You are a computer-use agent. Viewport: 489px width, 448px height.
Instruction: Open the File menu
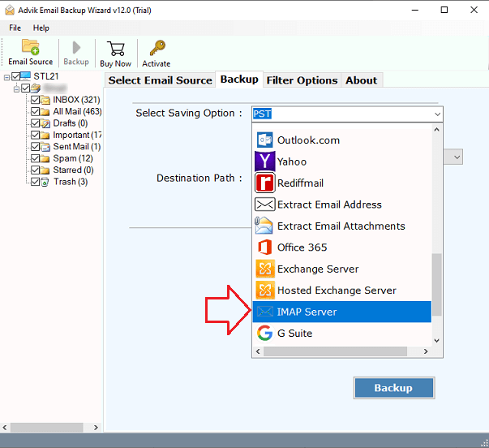(x=15, y=28)
